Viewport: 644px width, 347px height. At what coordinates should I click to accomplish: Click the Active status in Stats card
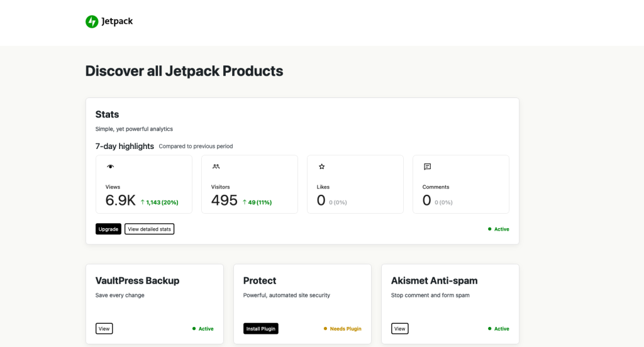[501, 229]
